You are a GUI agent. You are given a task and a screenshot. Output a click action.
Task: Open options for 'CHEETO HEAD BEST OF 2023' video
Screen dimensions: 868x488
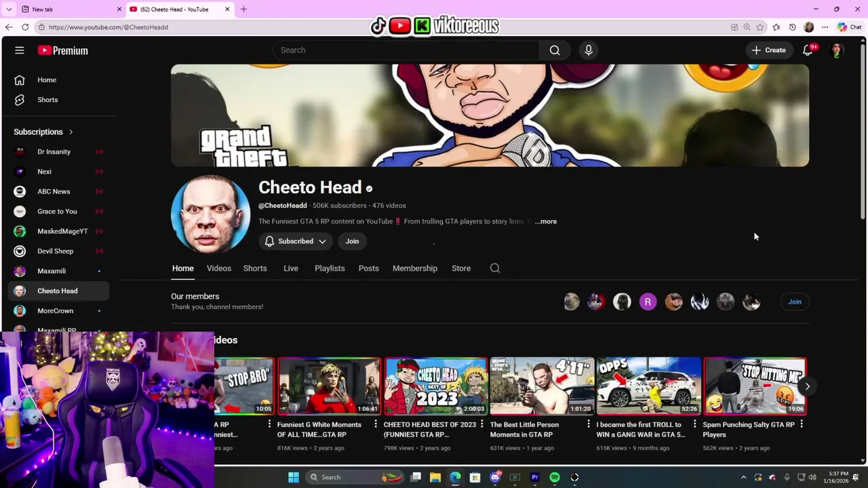coord(482,424)
